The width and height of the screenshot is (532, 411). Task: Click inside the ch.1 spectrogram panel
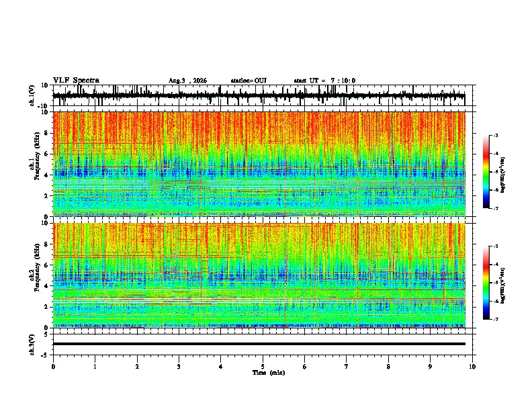coord(259,164)
